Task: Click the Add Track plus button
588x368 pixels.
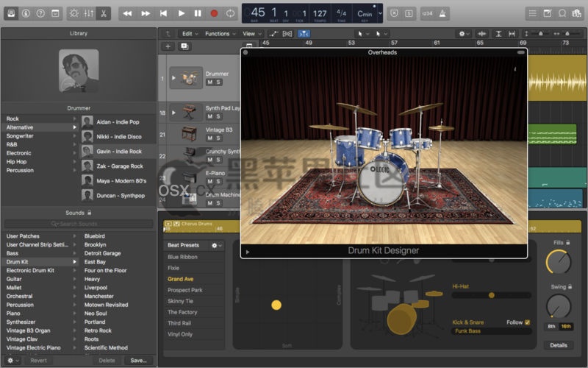Action: click(168, 46)
